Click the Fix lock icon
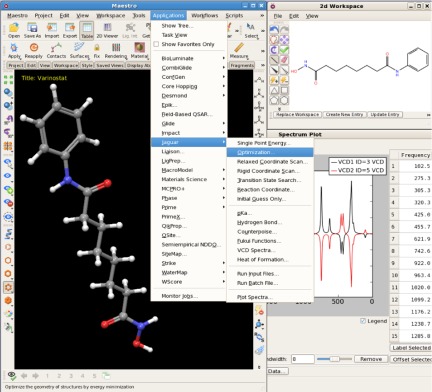Screen dimensions: 432x392 [x=97, y=51]
